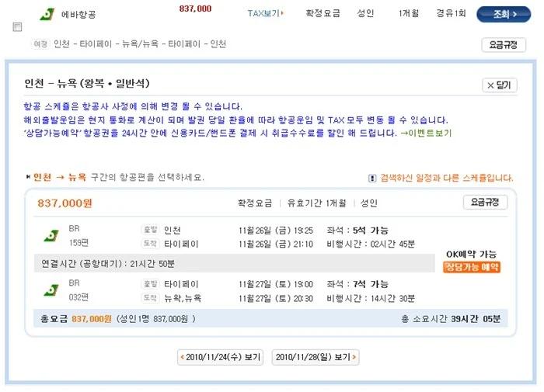This screenshot has height=392, width=544.
Task: Click the 출발 tag for 인천
Action: pos(151,230)
